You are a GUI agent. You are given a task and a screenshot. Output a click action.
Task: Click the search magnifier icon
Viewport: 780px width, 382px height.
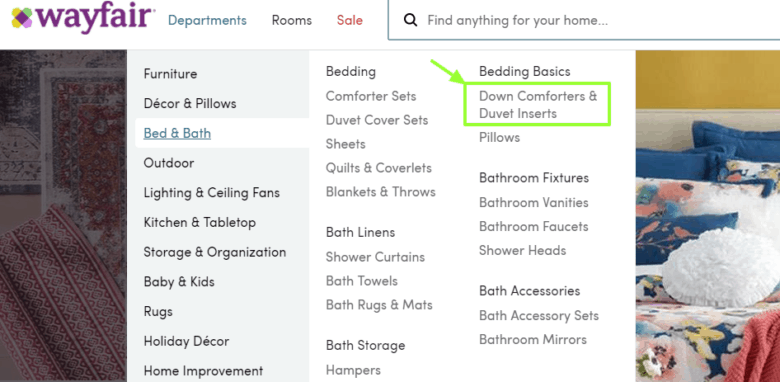point(410,20)
